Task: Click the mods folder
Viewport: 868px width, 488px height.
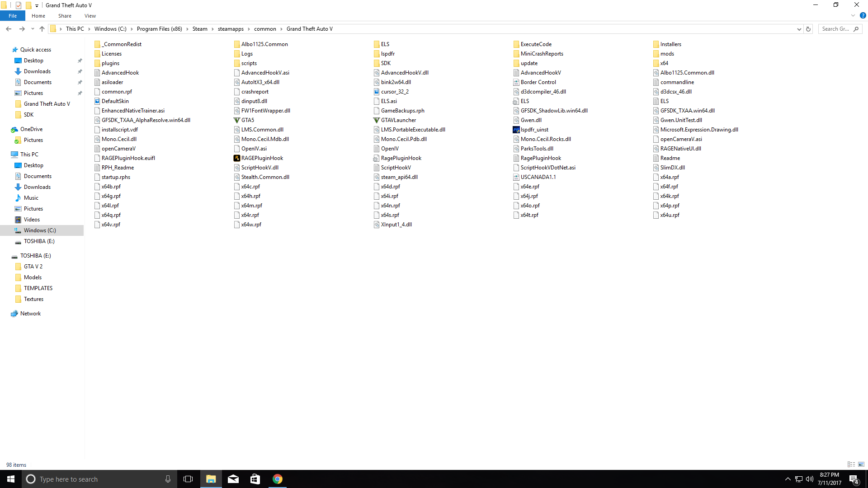Action: (667, 54)
